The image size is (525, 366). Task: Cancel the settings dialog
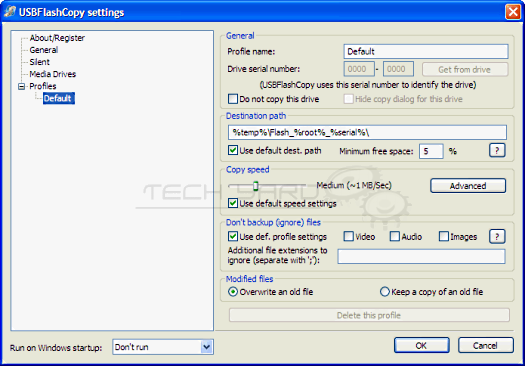click(485, 345)
